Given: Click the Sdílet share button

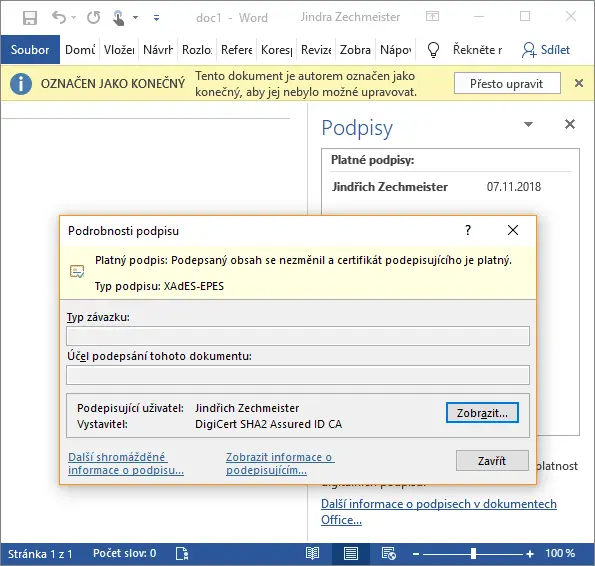Looking at the screenshot, I should pyautogui.click(x=546, y=50).
